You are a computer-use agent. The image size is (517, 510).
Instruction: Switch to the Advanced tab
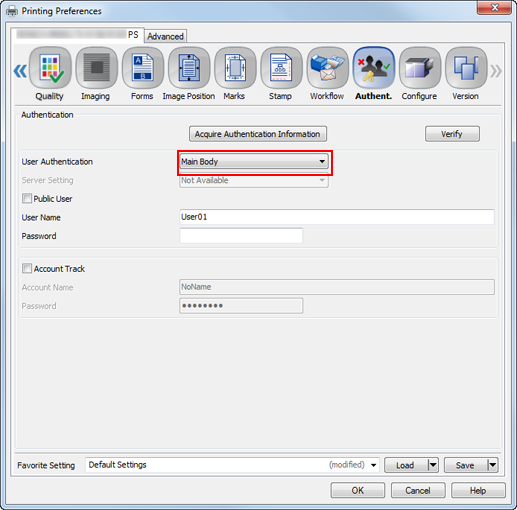(x=165, y=36)
